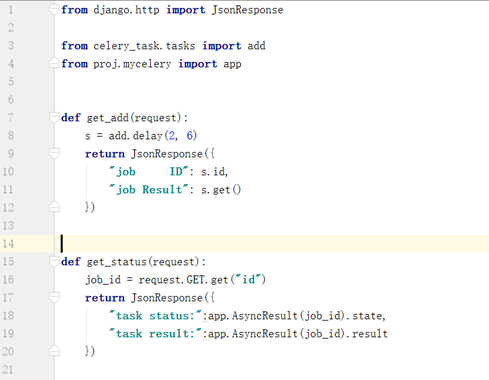Fold the JsonResponse block at line 17
489x380 pixels.
point(54,297)
